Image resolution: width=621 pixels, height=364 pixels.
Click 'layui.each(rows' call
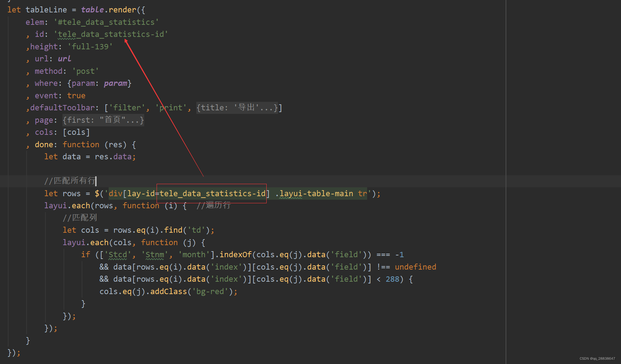pyautogui.click(x=78, y=206)
